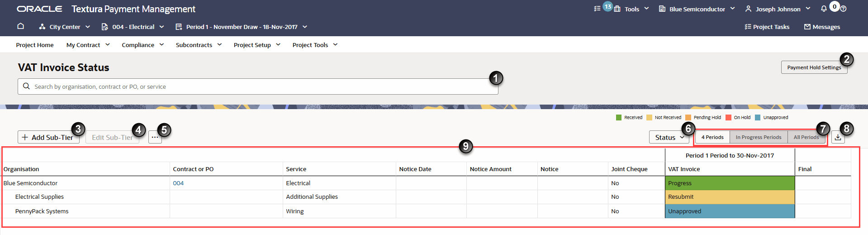Select the Blue Semiconductor organisation row

[x=426, y=183]
